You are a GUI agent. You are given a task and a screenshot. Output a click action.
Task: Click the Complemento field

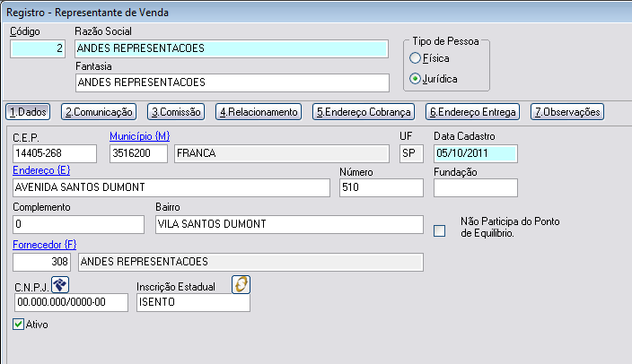point(79,224)
